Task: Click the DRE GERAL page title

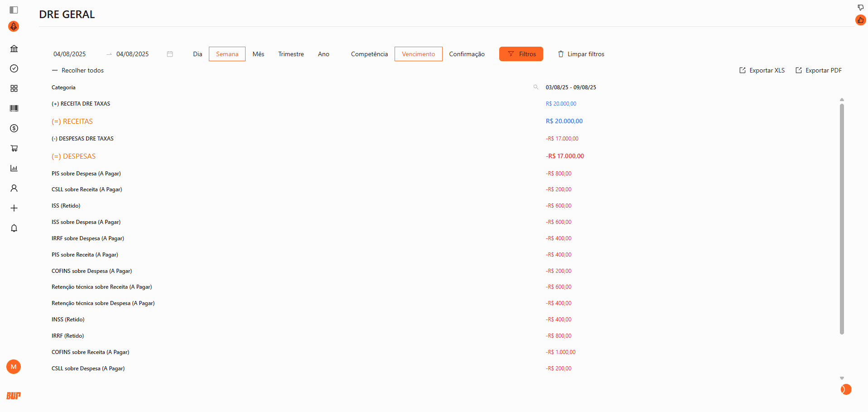Action: tap(67, 15)
